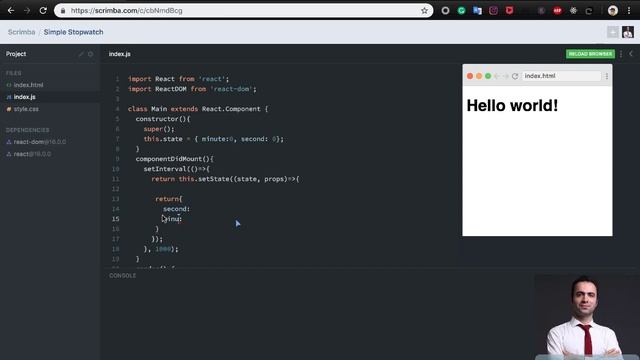Click the plus button in the Scrimba header
This screenshot has height=360, width=640.
click(612, 32)
